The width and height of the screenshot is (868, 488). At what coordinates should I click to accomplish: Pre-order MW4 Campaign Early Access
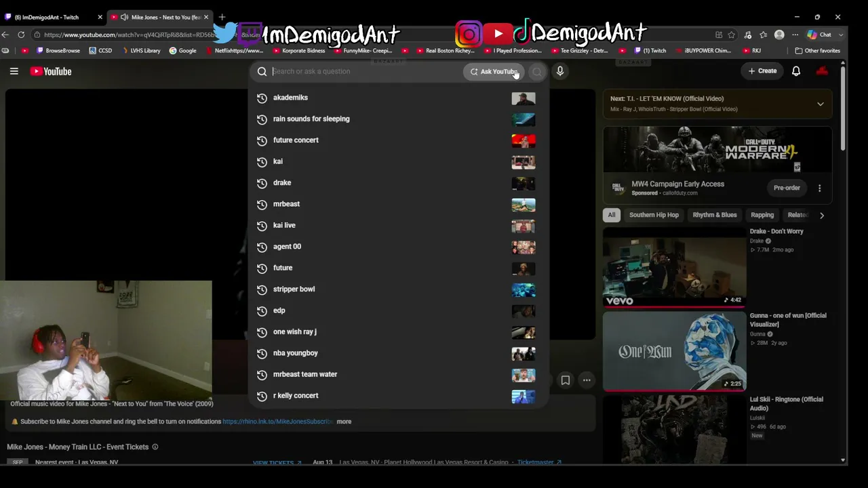(x=787, y=188)
